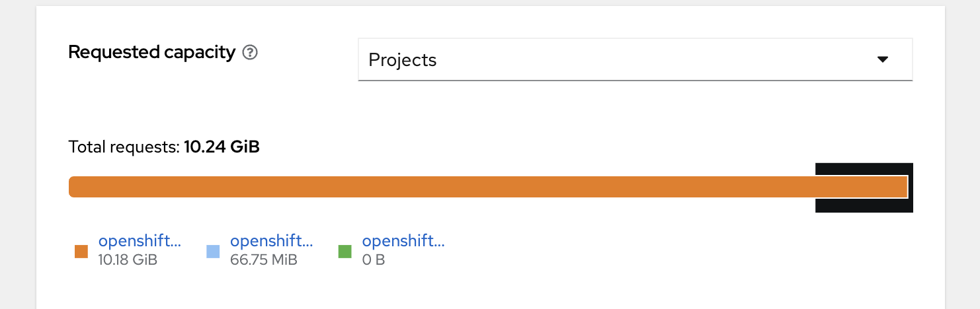
Task: Click the green legend square
Action: pos(345,252)
